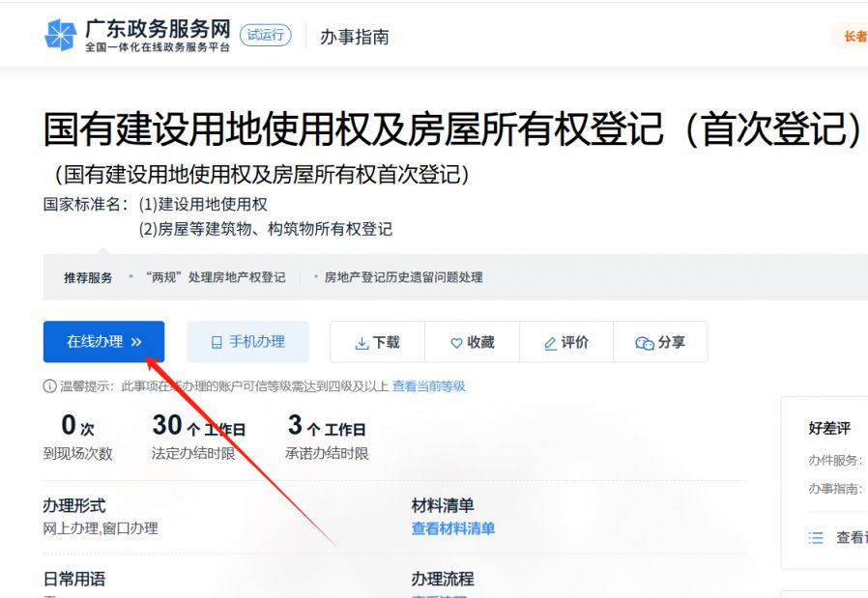
Task: Click the 试运行 badge next to the site name
Action: pos(265,35)
